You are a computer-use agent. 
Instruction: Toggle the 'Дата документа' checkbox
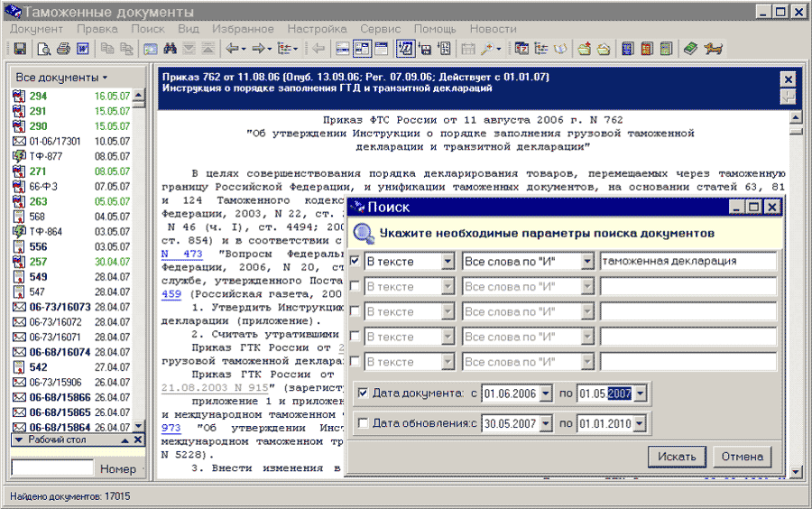pyautogui.click(x=363, y=393)
